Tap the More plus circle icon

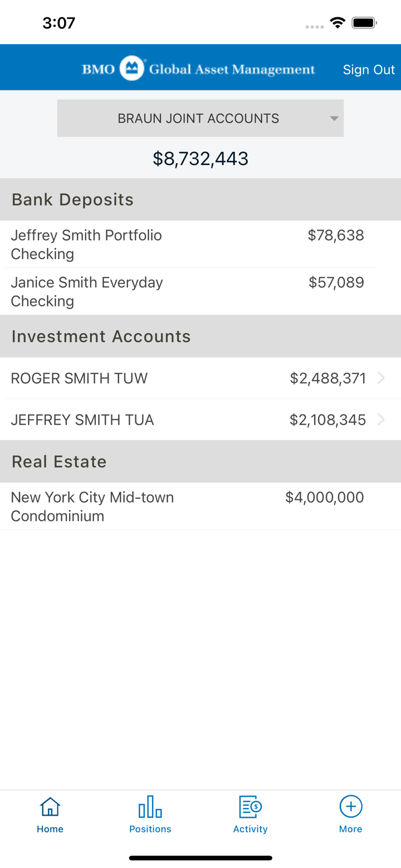click(x=351, y=806)
